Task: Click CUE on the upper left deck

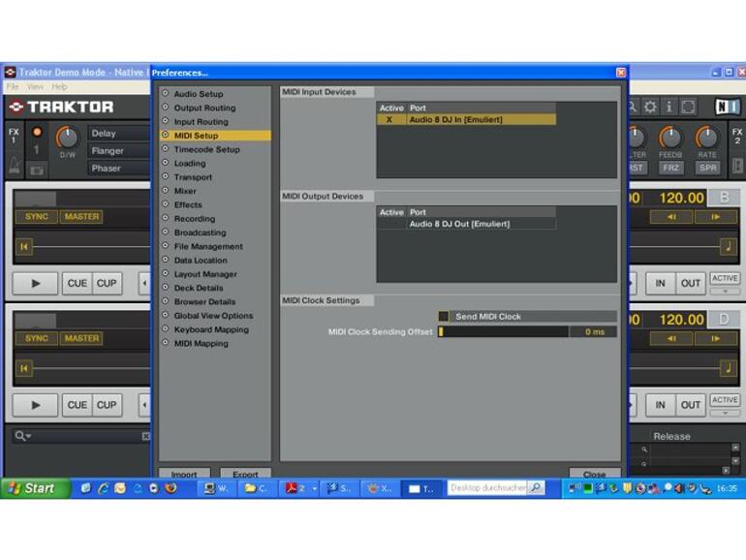Action: click(78, 284)
